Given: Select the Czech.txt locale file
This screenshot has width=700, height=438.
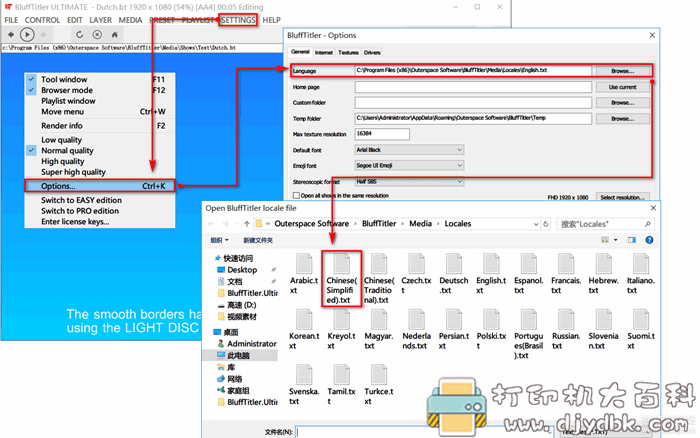Looking at the screenshot, I should pos(416,274).
